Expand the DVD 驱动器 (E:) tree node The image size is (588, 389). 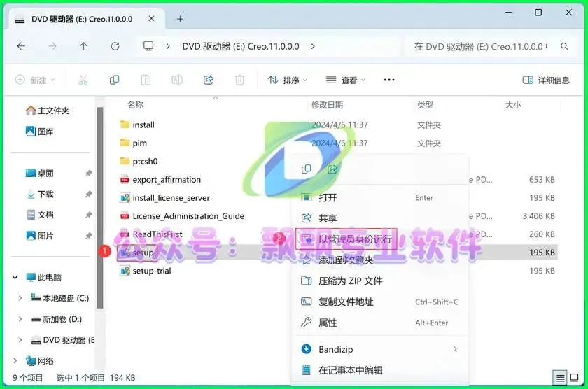pos(20,340)
